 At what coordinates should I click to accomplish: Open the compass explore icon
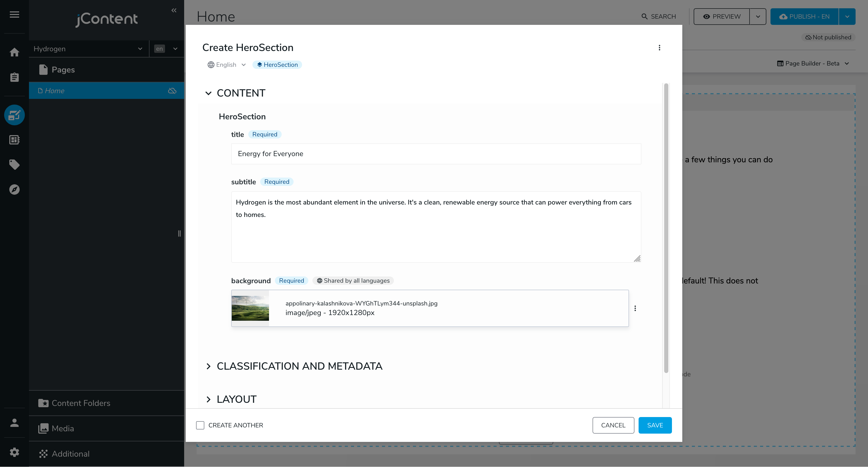click(x=14, y=189)
